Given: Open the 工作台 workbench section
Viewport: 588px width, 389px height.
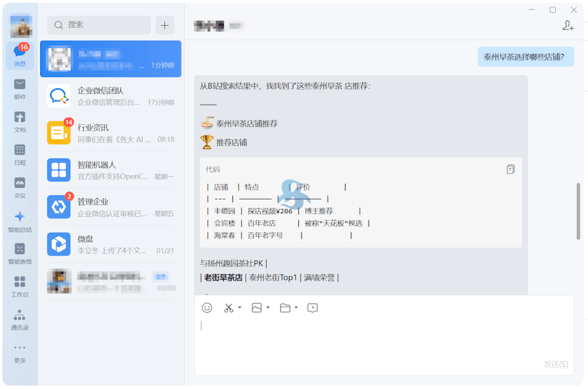Looking at the screenshot, I should [x=20, y=286].
